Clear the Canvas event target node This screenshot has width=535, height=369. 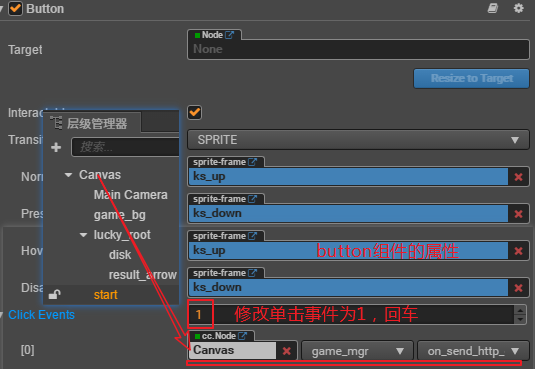coord(287,351)
